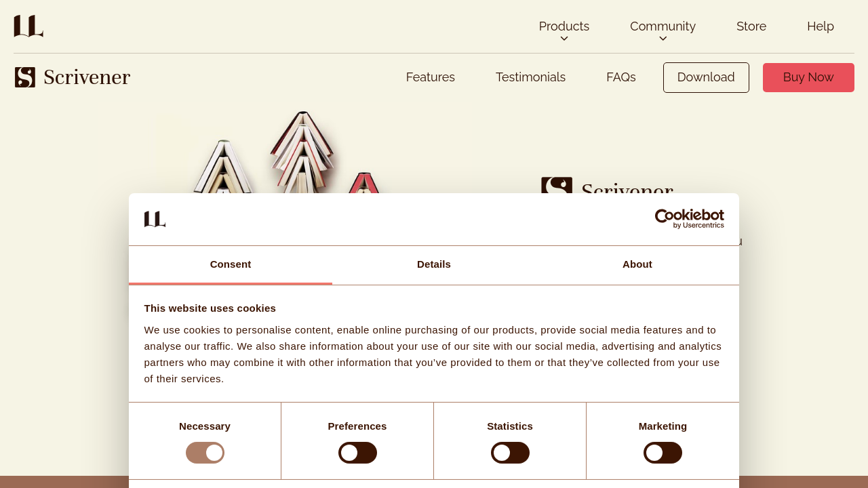Open the Store menu item

751,26
